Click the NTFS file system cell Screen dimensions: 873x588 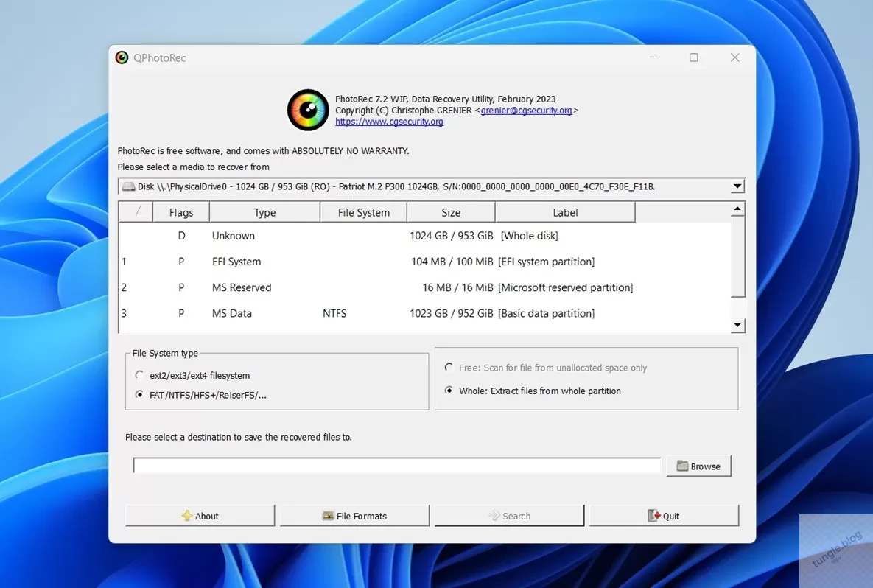pos(334,313)
